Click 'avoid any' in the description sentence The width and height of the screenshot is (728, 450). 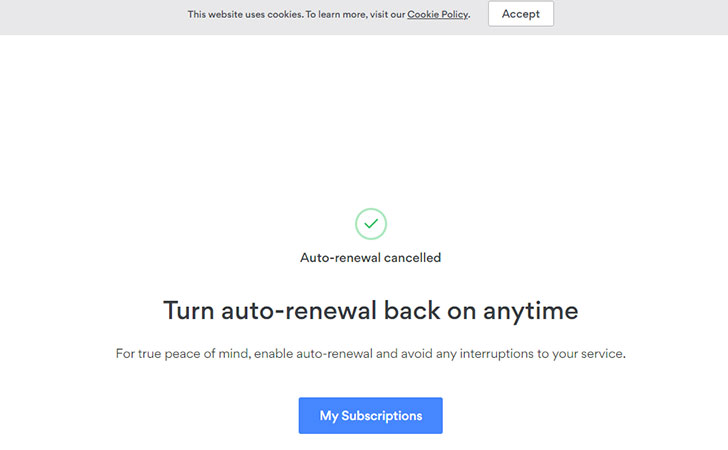click(x=429, y=353)
